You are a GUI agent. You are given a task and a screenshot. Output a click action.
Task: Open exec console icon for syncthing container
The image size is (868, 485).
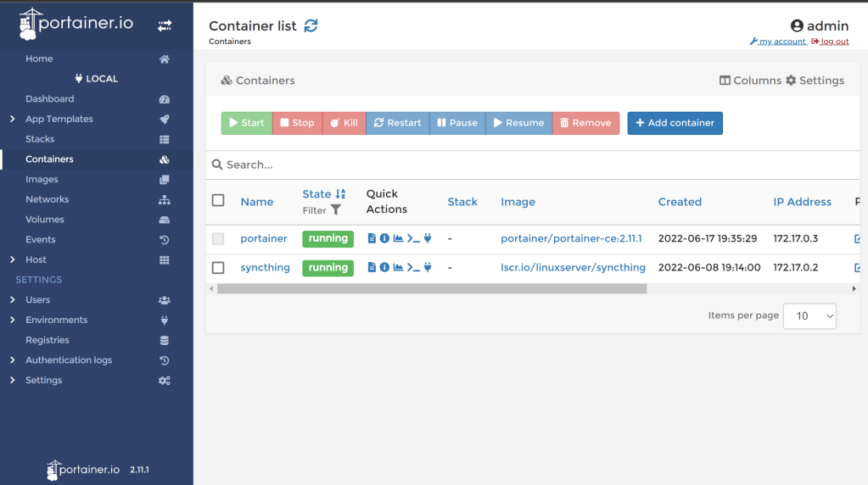pos(413,268)
